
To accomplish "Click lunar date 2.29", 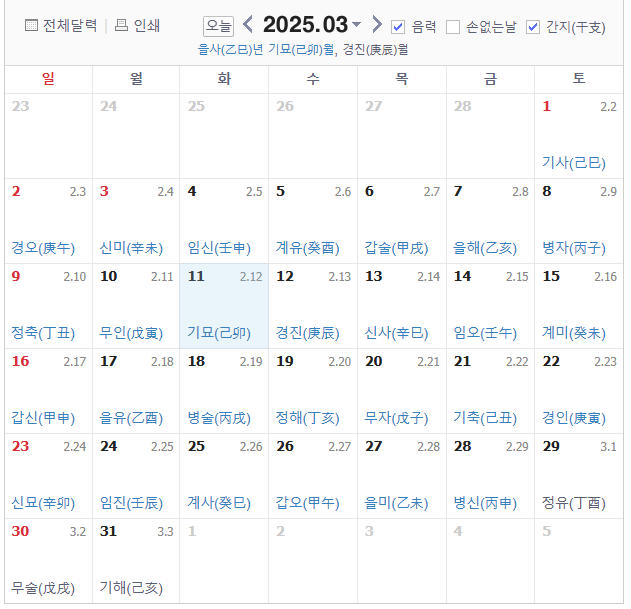I will point(517,447).
